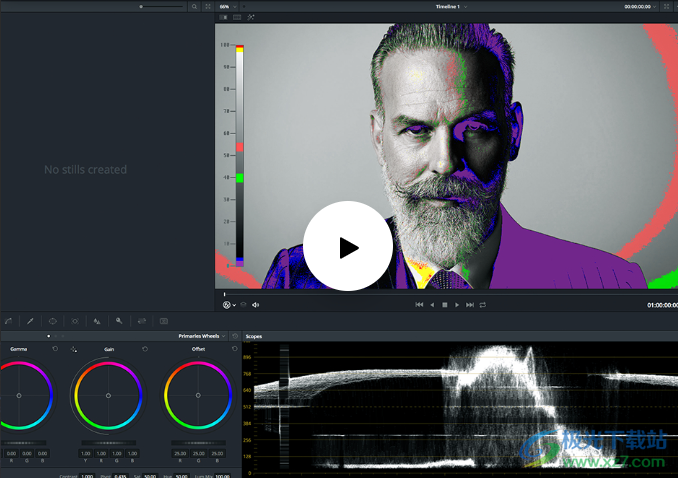
Task: Open the Primaries Wheels mode dropdown
Action: tap(202, 336)
